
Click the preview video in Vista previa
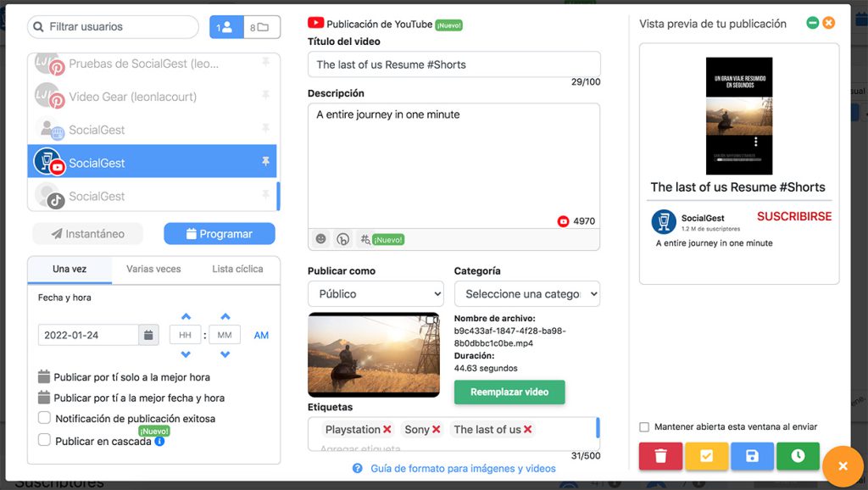739,115
